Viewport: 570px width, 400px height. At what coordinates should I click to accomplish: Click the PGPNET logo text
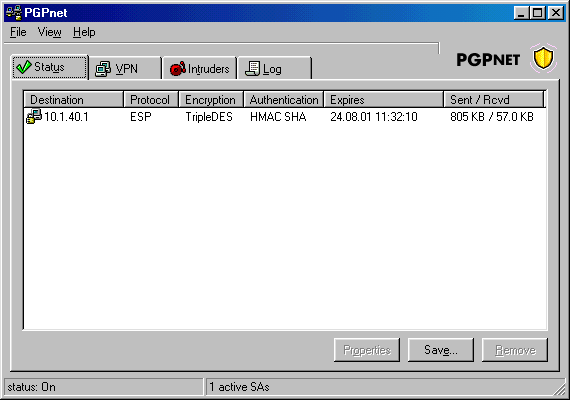click(x=488, y=60)
